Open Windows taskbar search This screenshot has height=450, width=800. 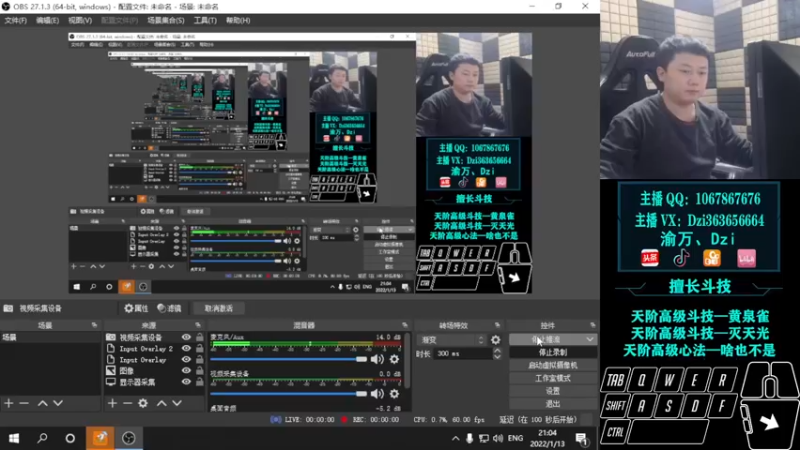[42, 438]
